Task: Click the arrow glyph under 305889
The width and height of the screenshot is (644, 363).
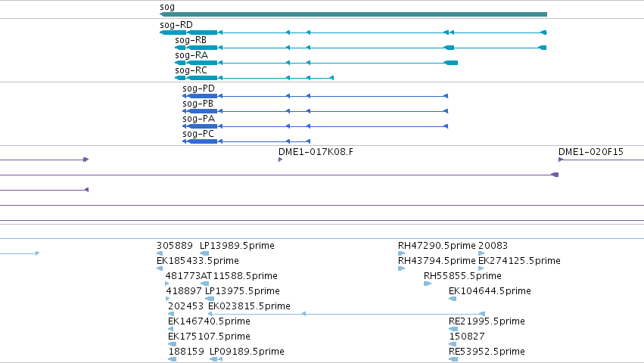Action: [x=160, y=253]
